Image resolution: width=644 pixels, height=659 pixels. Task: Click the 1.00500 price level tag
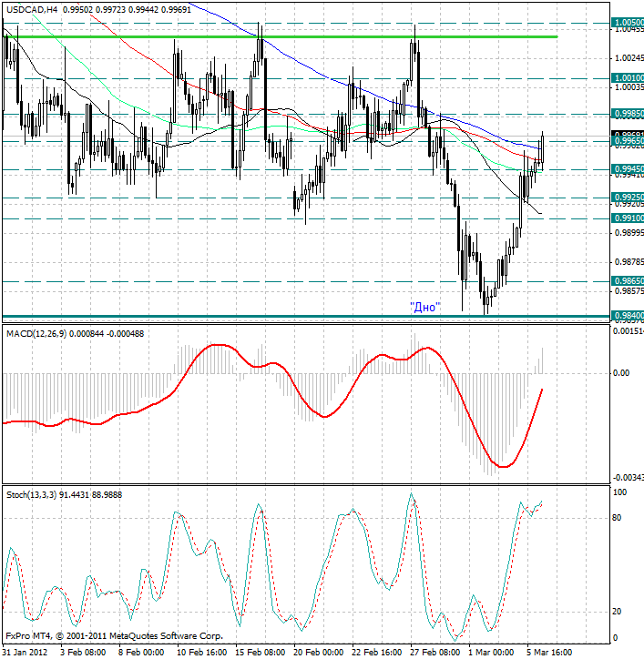coord(628,22)
